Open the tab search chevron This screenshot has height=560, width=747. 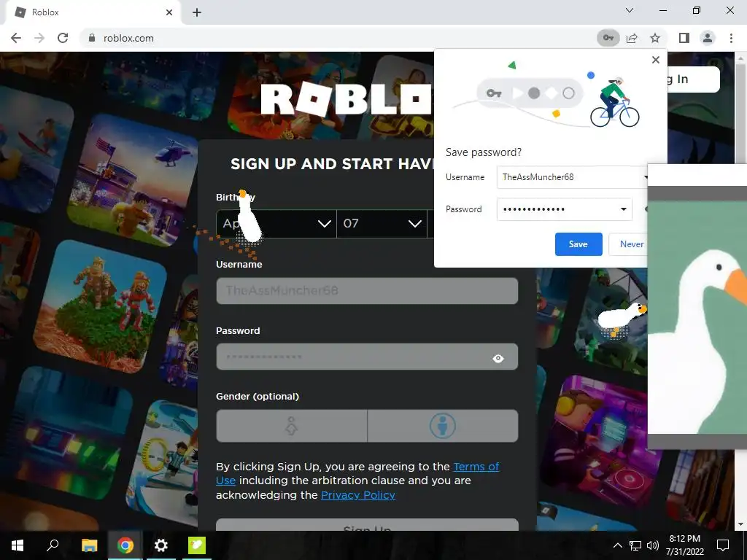click(x=630, y=10)
